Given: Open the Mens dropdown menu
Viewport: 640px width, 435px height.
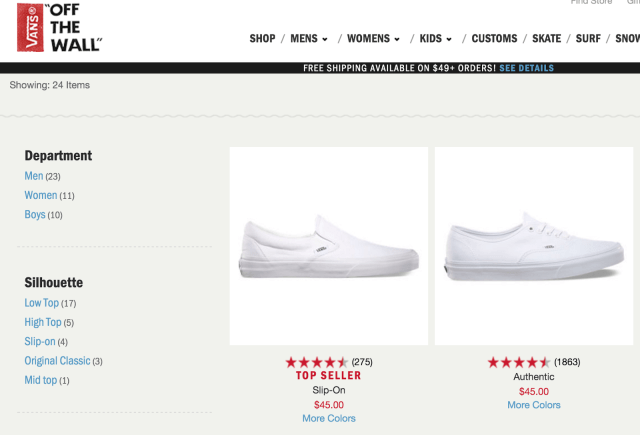Looking at the screenshot, I should [309, 39].
